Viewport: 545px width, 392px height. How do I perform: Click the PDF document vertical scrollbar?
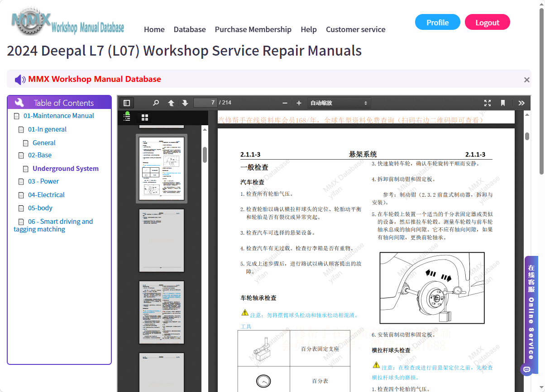[x=527, y=137]
